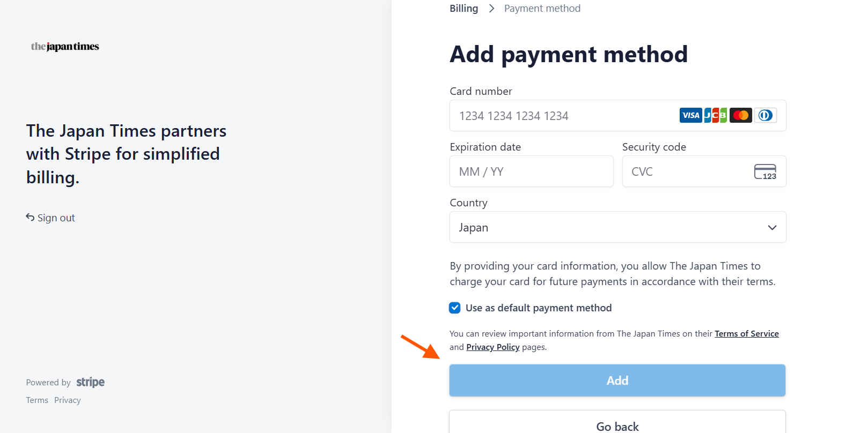This screenshot has width=868, height=433.
Task: Click the Diners Club card icon
Action: (x=766, y=115)
